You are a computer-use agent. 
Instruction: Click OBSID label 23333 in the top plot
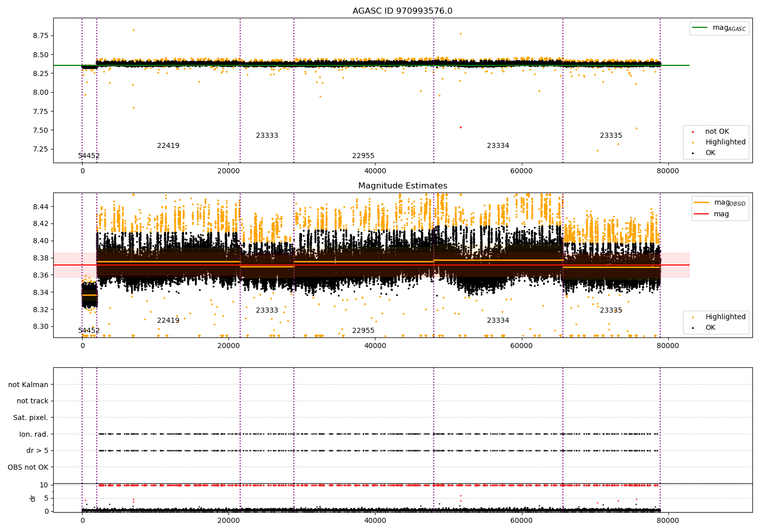[267, 136]
